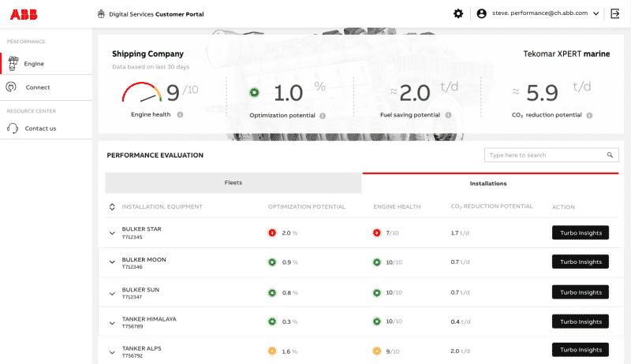Image resolution: width=631 pixels, height=364 pixels.
Task: Sort by Installation, Equipment column arrows
Action: tap(112, 207)
